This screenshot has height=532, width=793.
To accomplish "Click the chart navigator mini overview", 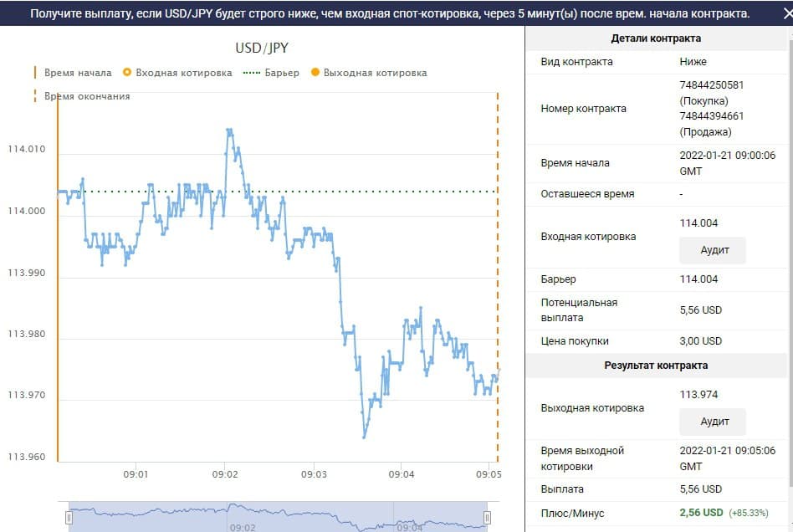I will pyautogui.click(x=278, y=517).
